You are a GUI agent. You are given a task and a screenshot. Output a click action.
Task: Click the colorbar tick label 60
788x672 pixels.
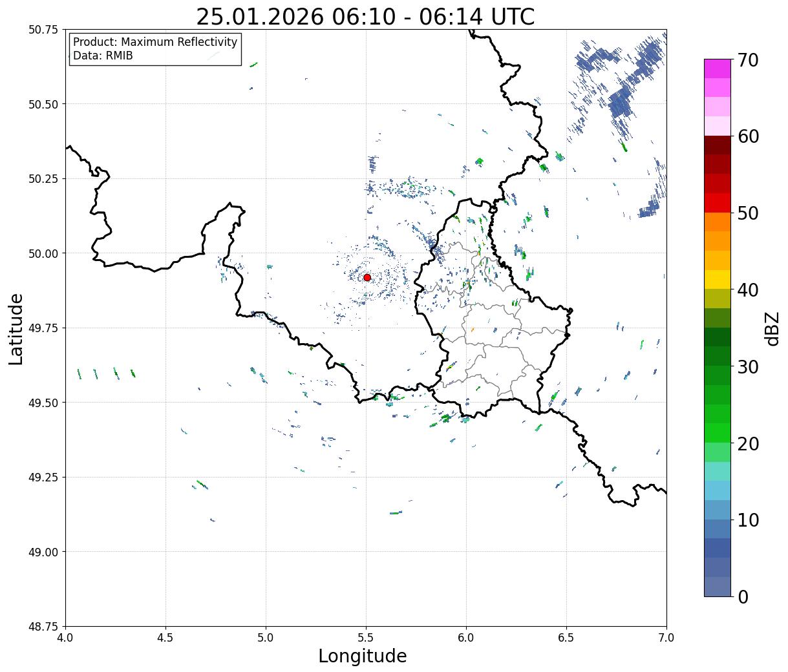click(x=748, y=136)
